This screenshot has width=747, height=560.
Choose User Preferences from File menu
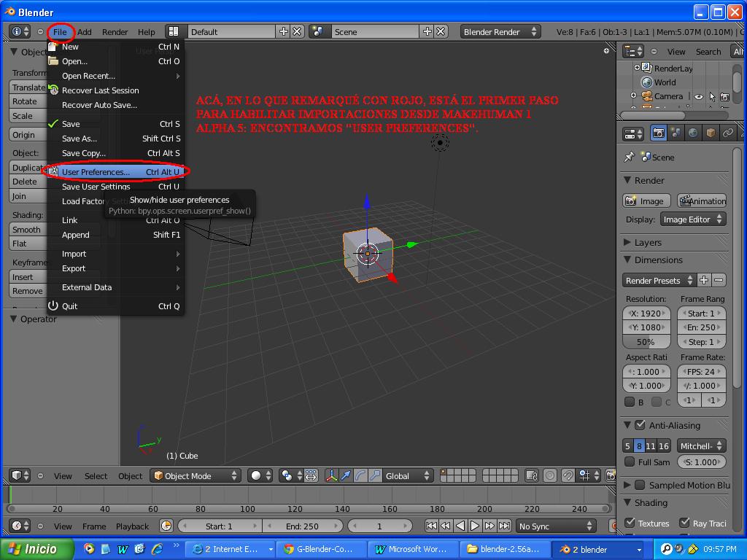pyautogui.click(x=115, y=172)
